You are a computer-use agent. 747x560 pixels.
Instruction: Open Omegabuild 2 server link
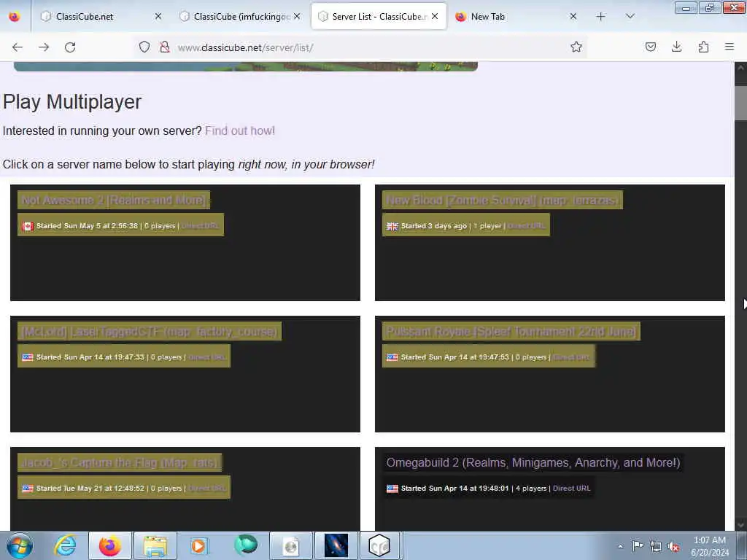coord(533,462)
